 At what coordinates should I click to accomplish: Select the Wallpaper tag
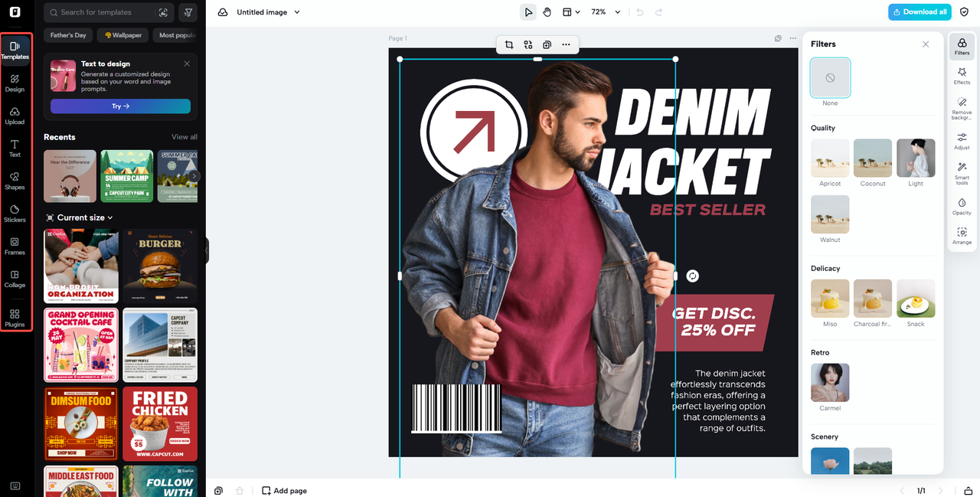(123, 35)
